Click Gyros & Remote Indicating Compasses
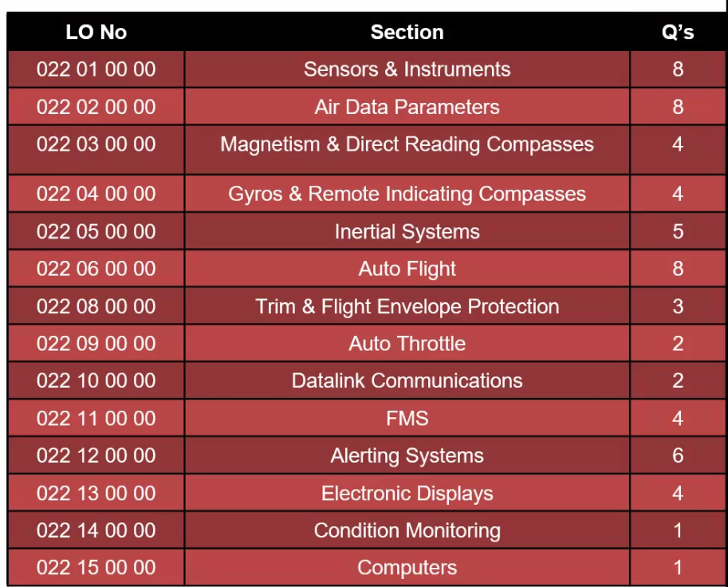This screenshot has width=728, height=587. click(407, 194)
